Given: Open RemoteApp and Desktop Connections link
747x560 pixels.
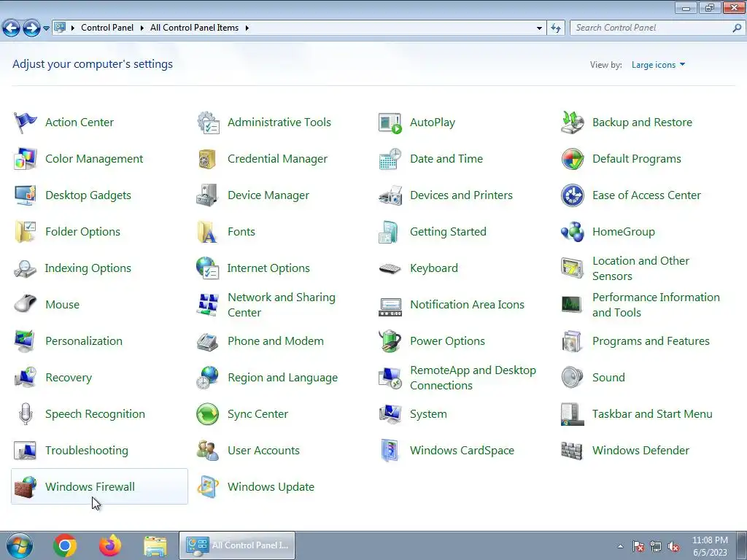Looking at the screenshot, I should [473, 378].
